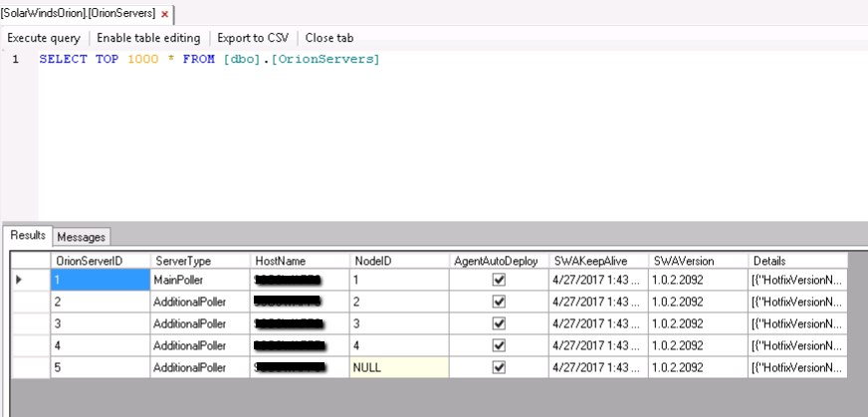The width and height of the screenshot is (868, 417).
Task: Toggle AgentAutoDeploy checkbox for server ID 5
Action: [499, 368]
